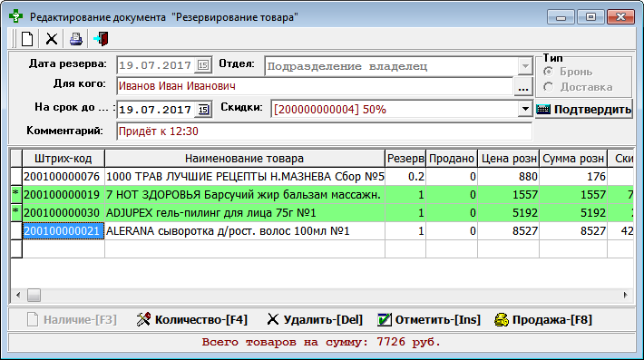Image resolution: width=644 pixels, height=360 pixels.
Task: Select barcode cell 200100000019
Action: click(63, 195)
